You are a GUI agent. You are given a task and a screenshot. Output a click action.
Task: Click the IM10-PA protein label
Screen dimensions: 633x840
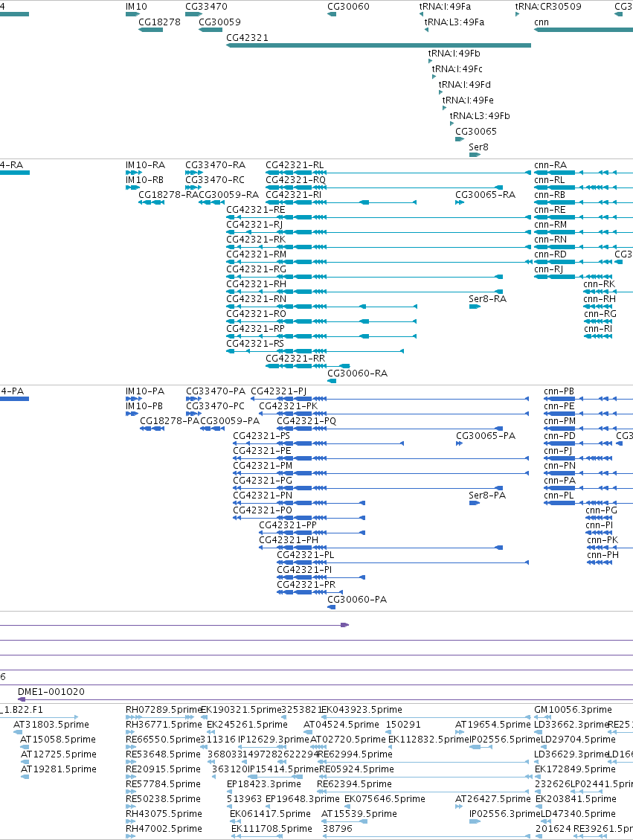pos(144,391)
